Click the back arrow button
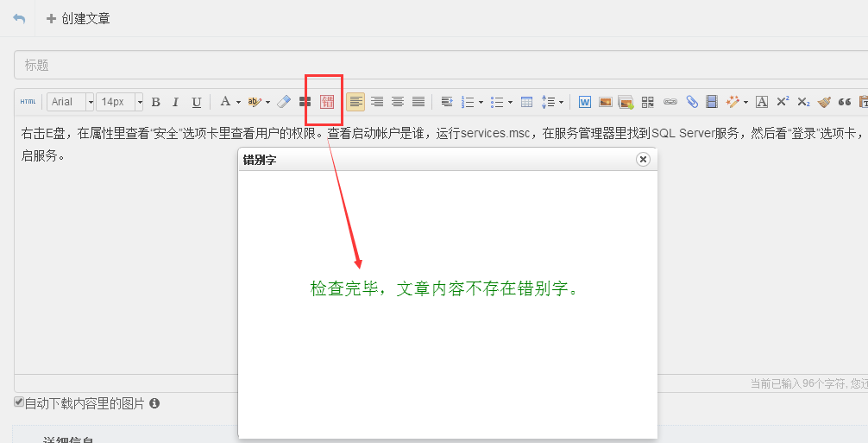This screenshot has width=868, height=443. pos(19,18)
